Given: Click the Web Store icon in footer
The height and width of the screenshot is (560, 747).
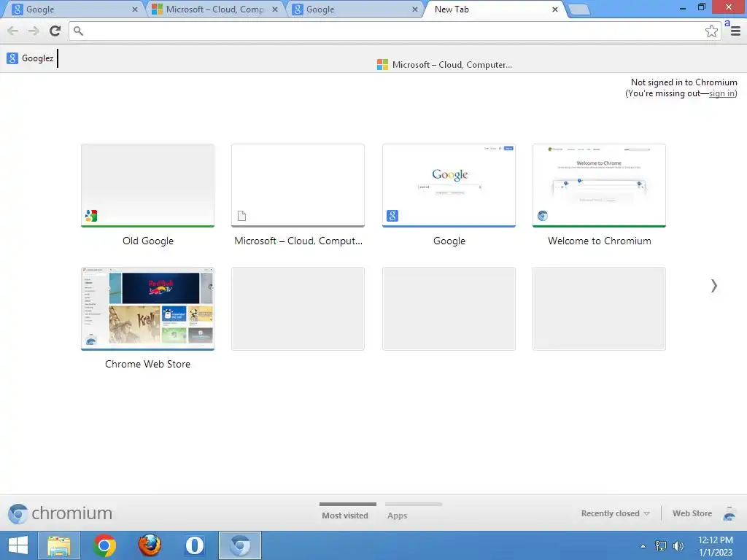Looking at the screenshot, I should [729, 514].
